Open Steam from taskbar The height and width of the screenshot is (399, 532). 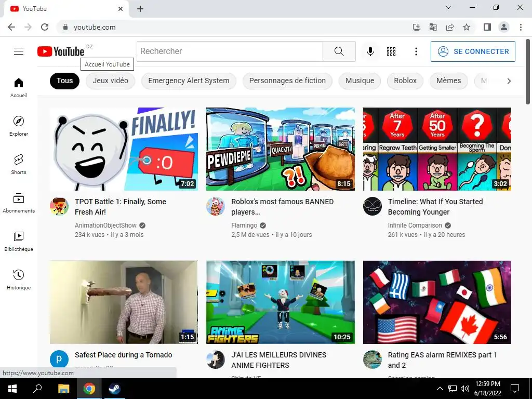click(114, 389)
